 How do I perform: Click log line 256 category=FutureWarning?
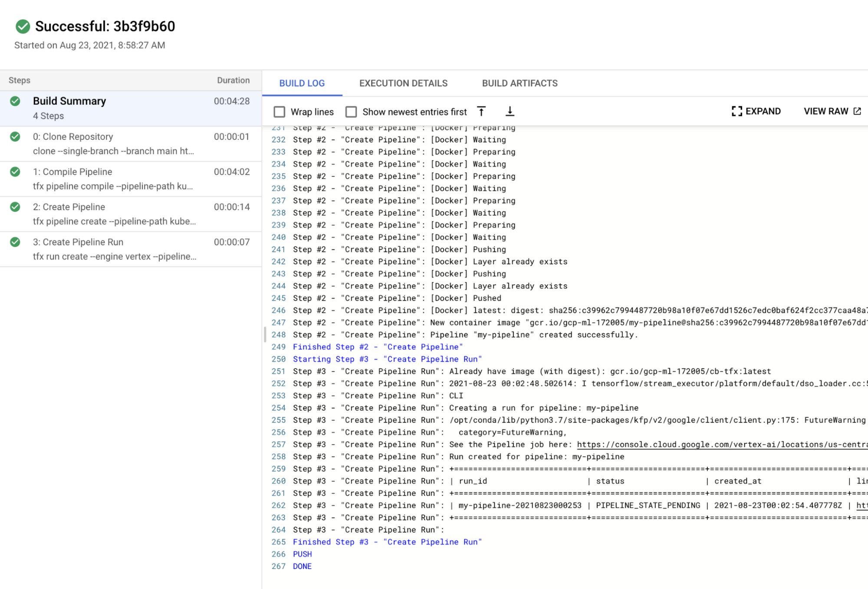[x=430, y=432]
